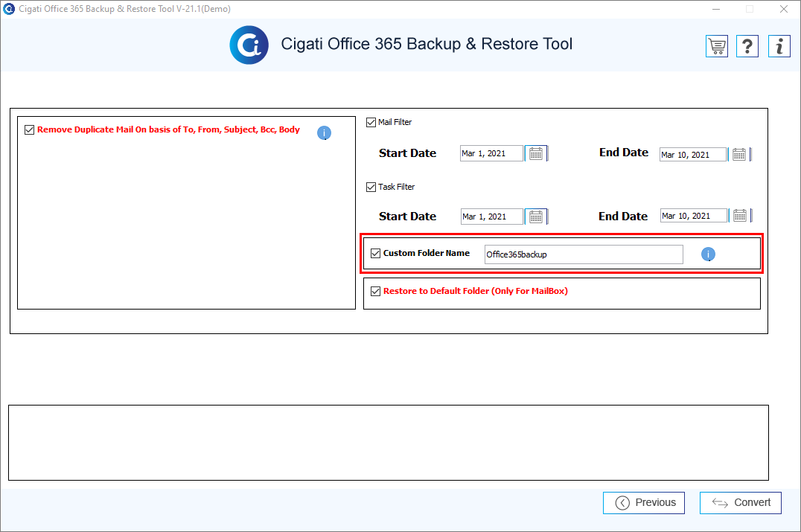This screenshot has width=801, height=532.
Task: Go back with the Previous button
Action: 644,503
